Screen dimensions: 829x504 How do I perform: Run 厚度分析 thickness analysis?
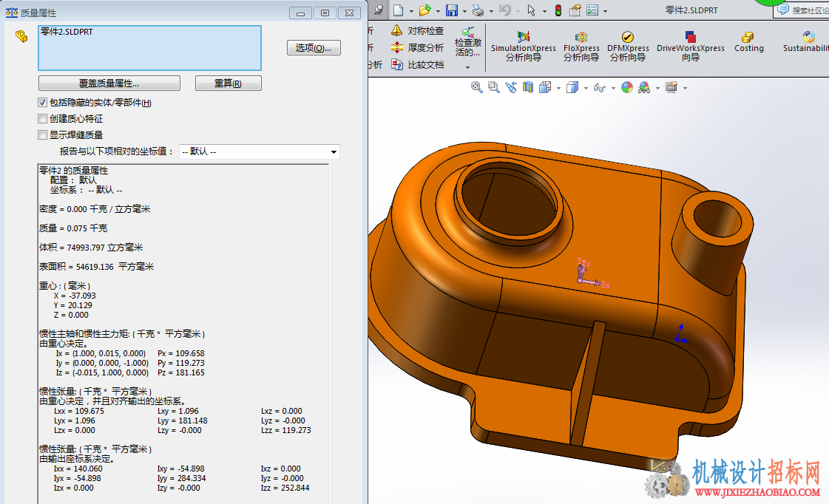[417, 47]
